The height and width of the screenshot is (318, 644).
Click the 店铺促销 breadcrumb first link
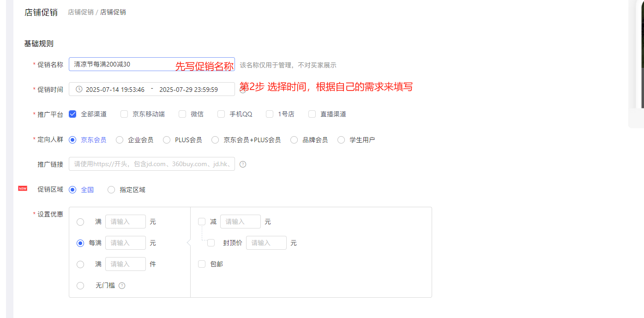click(80, 12)
